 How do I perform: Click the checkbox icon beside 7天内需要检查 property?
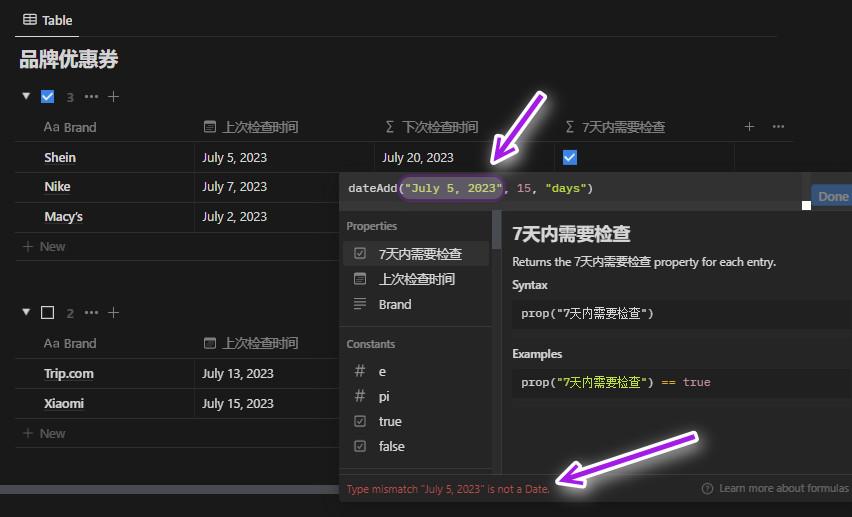pos(360,253)
